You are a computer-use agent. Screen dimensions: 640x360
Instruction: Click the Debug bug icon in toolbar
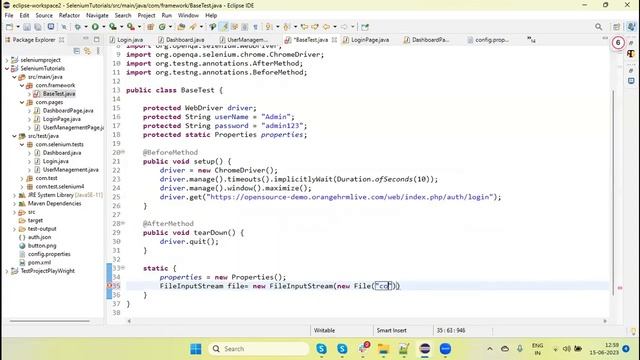77,27
